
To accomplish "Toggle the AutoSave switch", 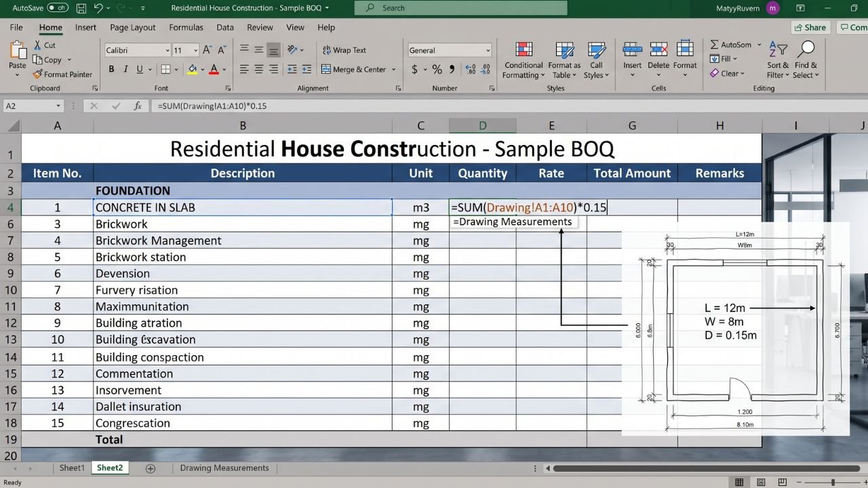I will 58,8.
